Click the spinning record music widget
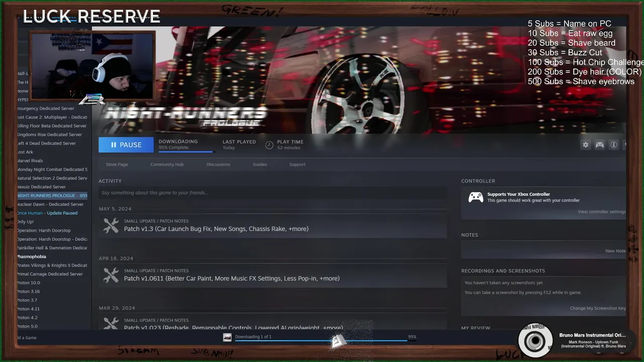Viewport: 644px width, 362px height. pyautogui.click(x=535, y=341)
